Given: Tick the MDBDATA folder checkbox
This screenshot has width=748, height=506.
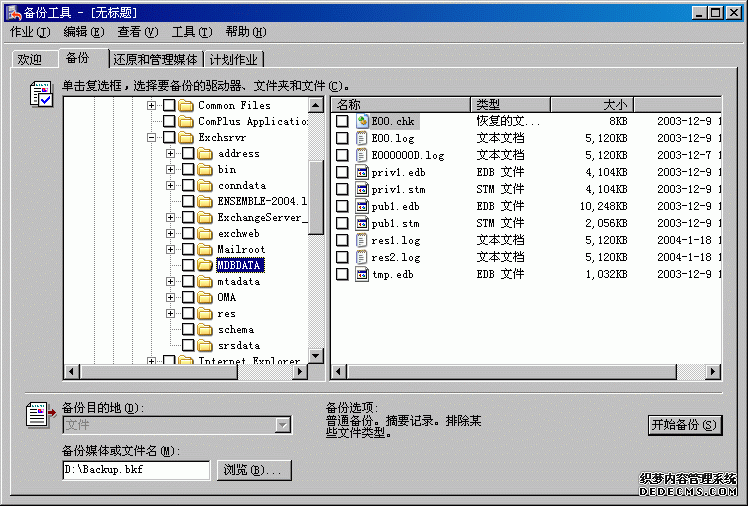Looking at the screenshot, I should (x=188, y=265).
